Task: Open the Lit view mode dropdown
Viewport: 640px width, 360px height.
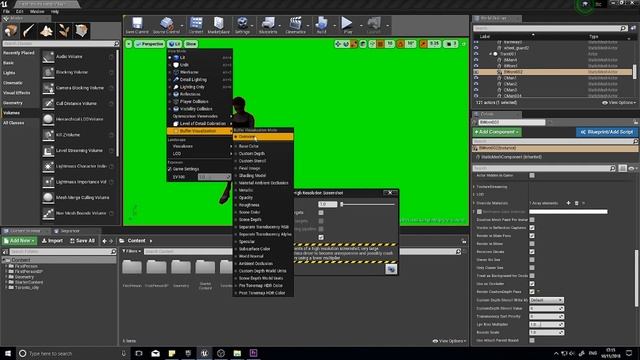Action: (175, 44)
